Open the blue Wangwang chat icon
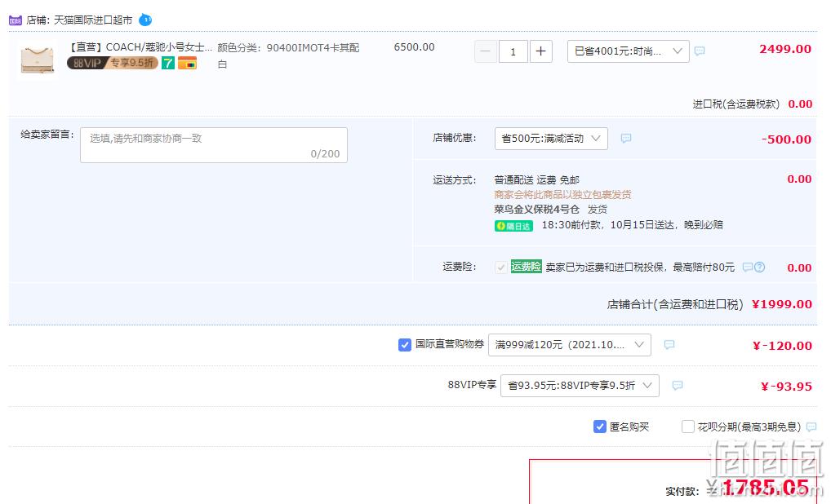Viewport: 831px width, 504px height. tap(145, 20)
